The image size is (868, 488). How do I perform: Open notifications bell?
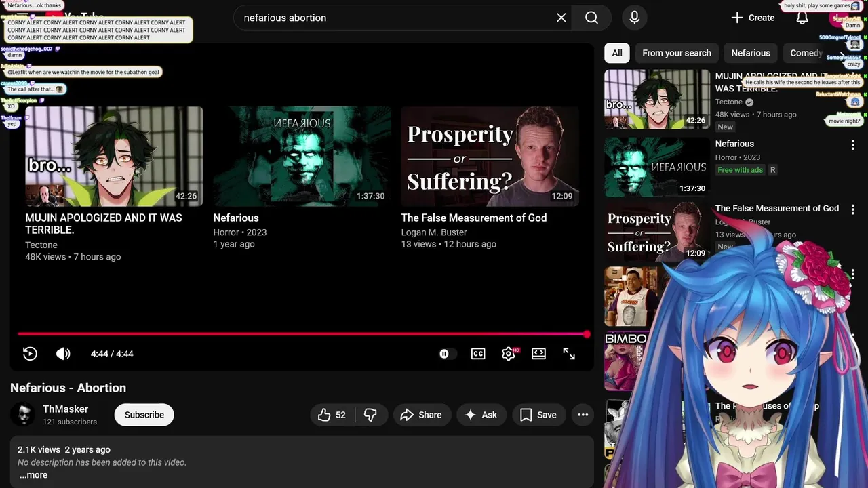[x=802, y=18]
